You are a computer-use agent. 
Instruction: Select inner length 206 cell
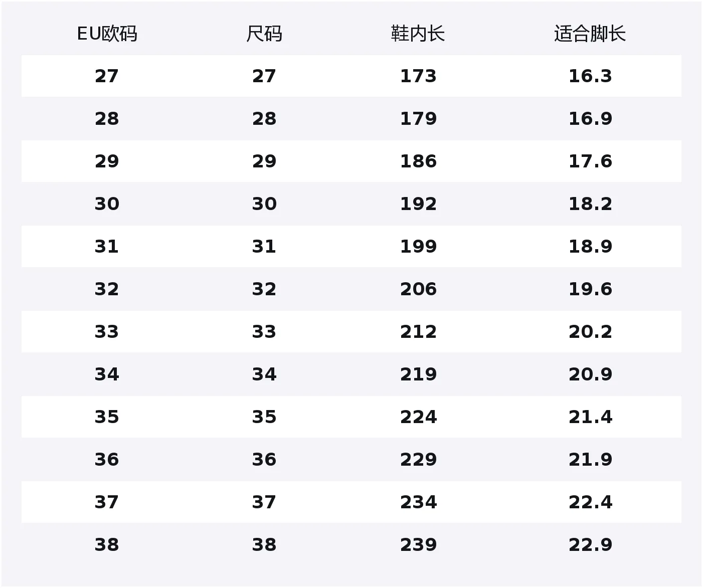[418, 289]
